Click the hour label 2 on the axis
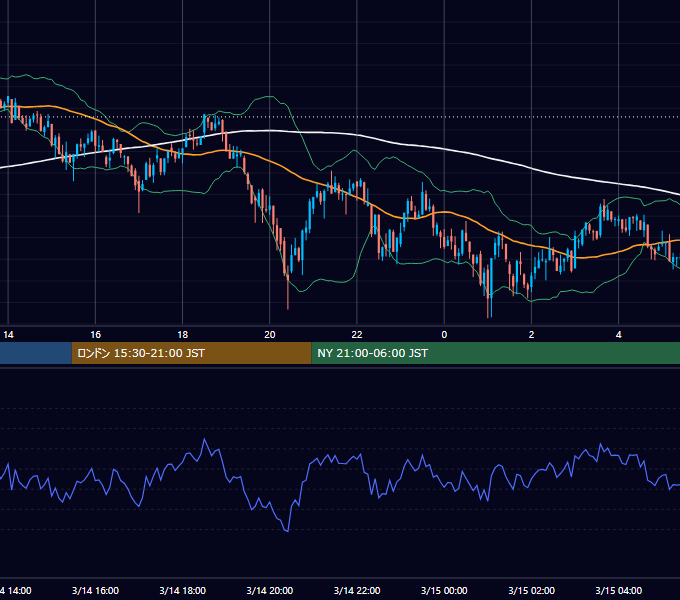680x600 pixels. click(531, 335)
